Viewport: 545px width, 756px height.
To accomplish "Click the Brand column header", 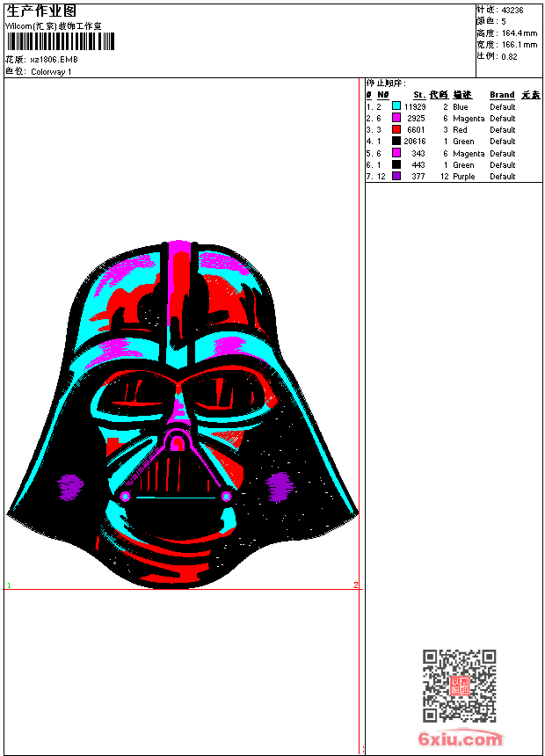I will click(x=502, y=95).
